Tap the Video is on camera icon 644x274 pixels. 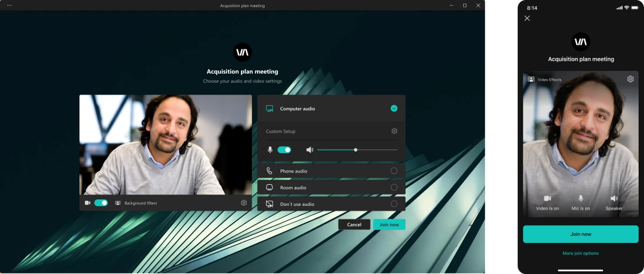point(547,198)
